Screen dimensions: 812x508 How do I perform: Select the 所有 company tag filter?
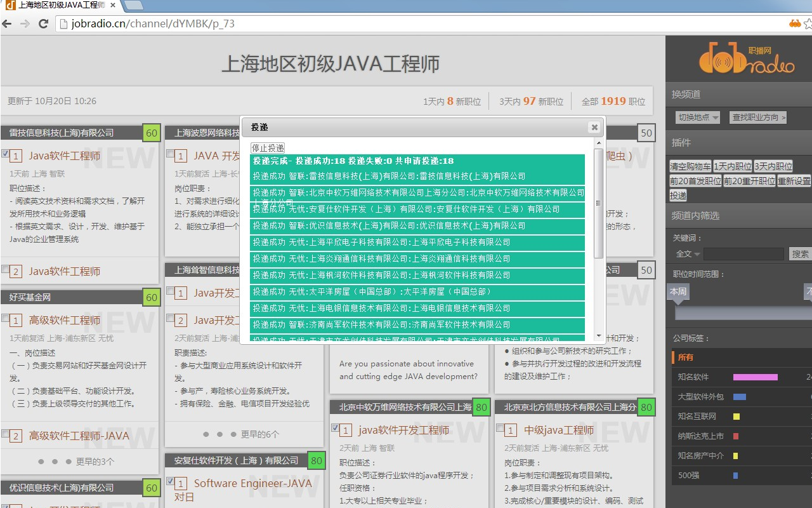click(x=686, y=358)
